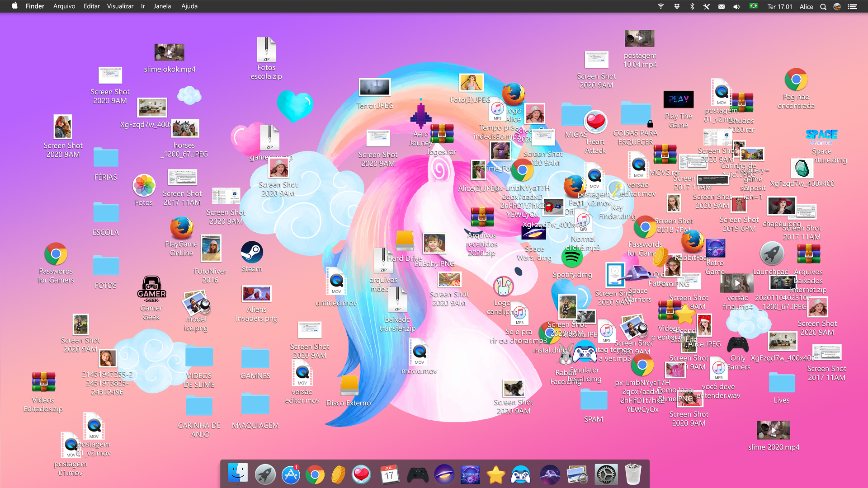Open the Editar menu

click(x=91, y=6)
